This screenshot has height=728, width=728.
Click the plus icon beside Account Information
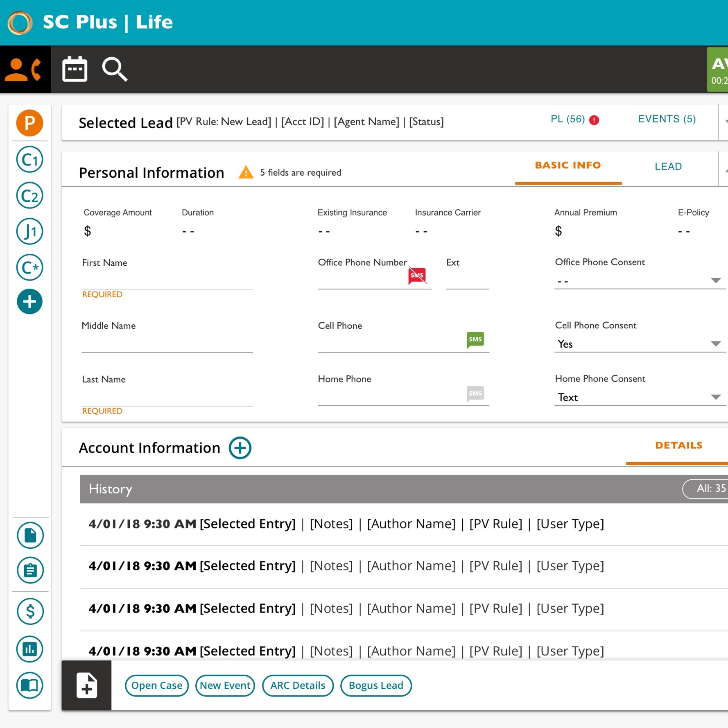coord(240,448)
